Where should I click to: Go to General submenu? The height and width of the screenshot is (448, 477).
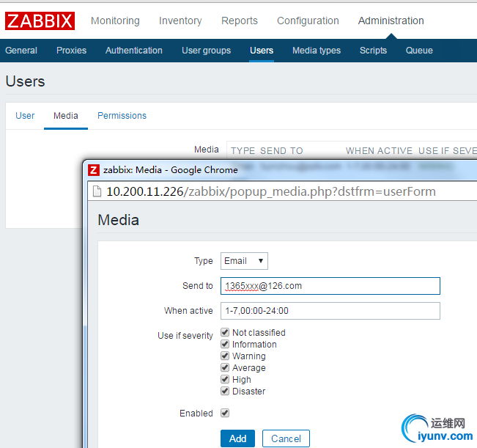click(x=21, y=50)
